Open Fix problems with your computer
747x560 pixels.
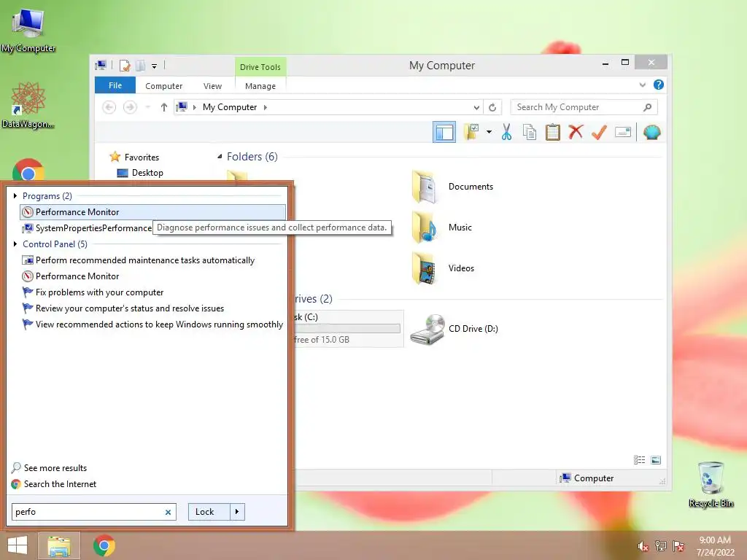[x=99, y=292]
